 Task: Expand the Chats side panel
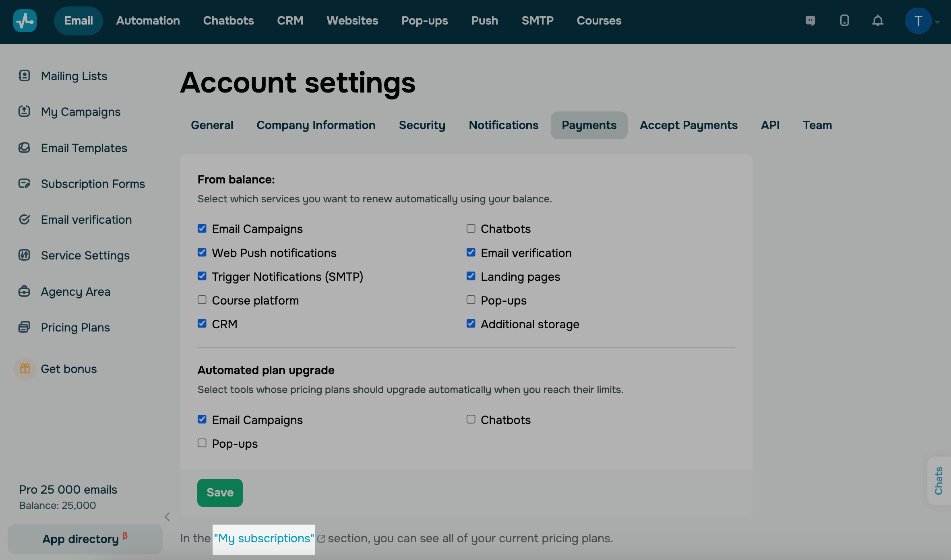point(939,480)
